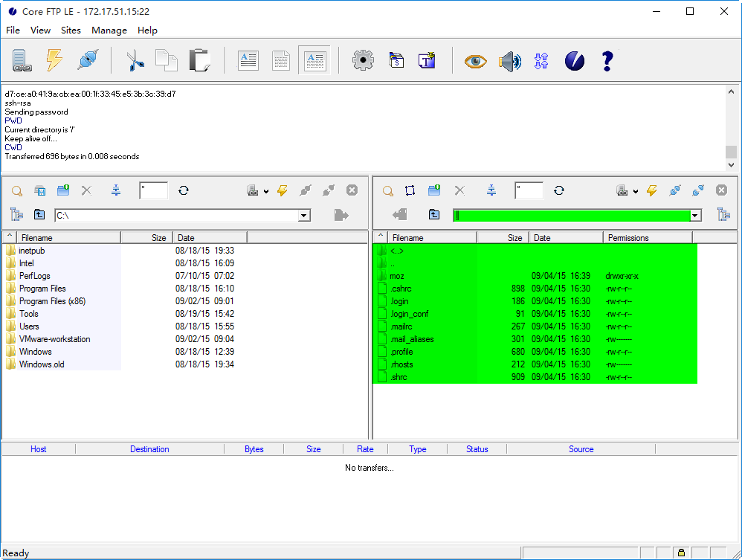
Task: Click the first text view icon
Action: click(248, 60)
